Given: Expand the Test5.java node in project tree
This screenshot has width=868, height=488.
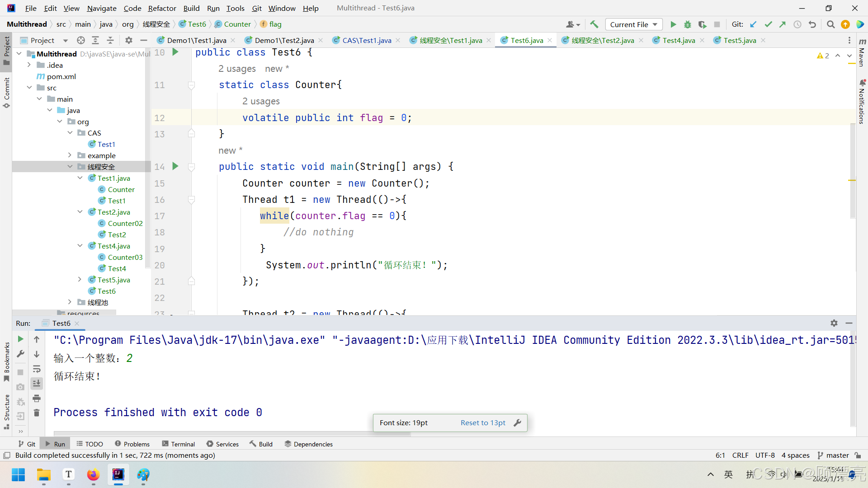Looking at the screenshot, I should [80, 280].
